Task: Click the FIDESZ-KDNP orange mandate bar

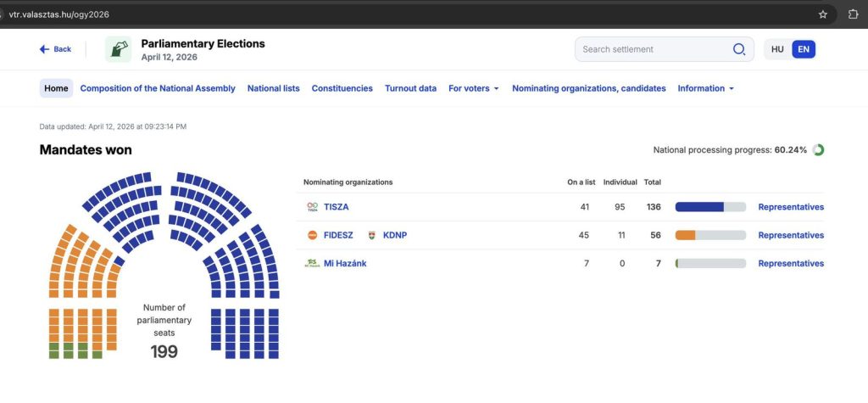Action: [685, 235]
